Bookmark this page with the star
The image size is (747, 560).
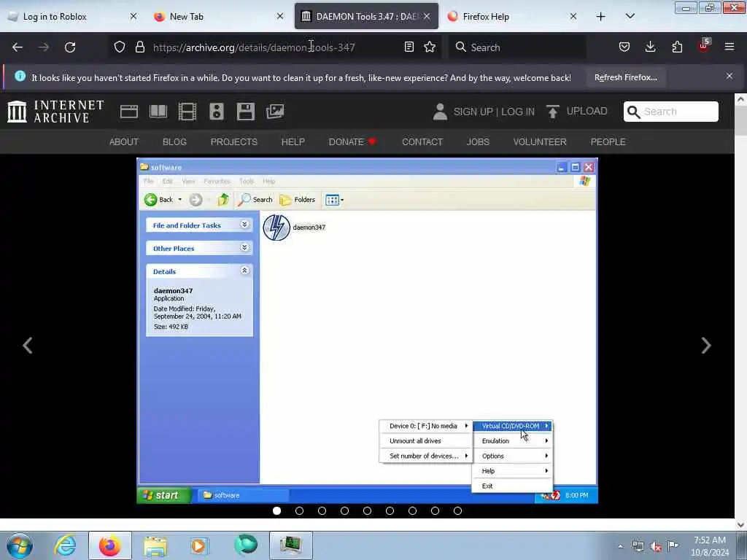(x=430, y=47)
